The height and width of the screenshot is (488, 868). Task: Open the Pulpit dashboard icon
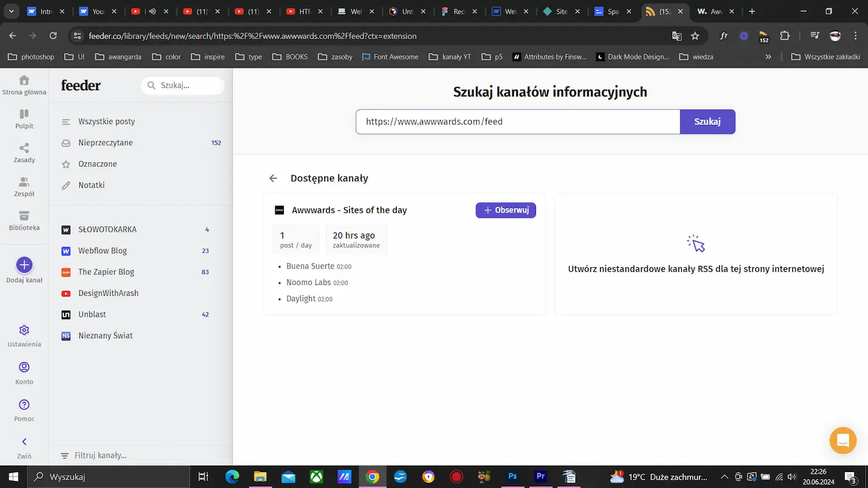click(24, 119)
